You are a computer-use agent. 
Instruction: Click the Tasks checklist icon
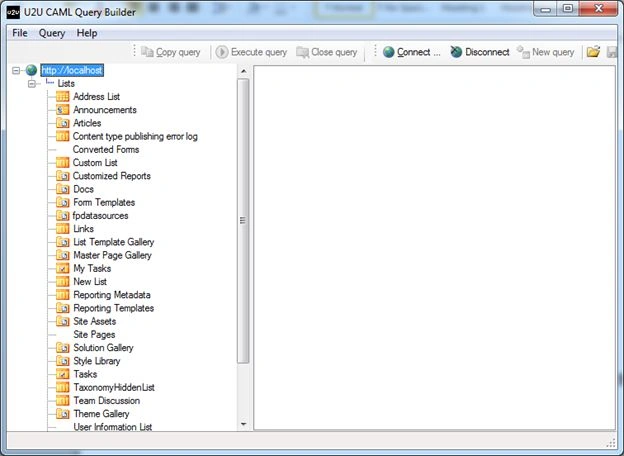coord(62,374)
